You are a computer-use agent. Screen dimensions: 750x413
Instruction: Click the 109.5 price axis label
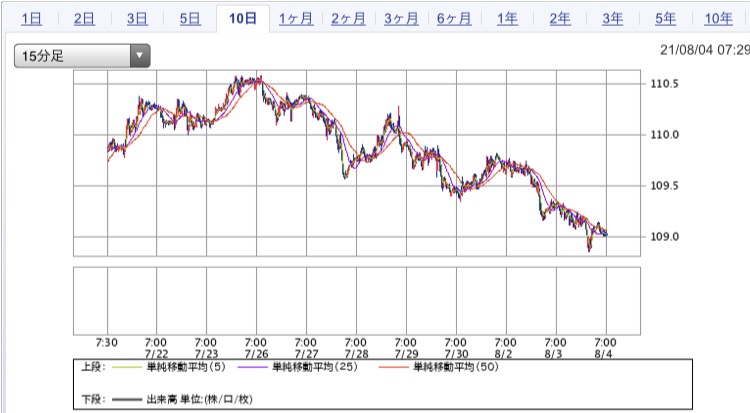(664, 186)
